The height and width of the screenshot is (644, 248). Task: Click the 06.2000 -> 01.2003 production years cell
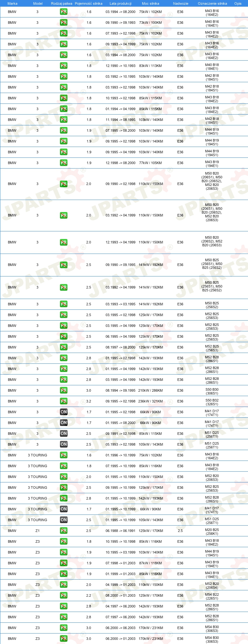(x=121, y=639)
